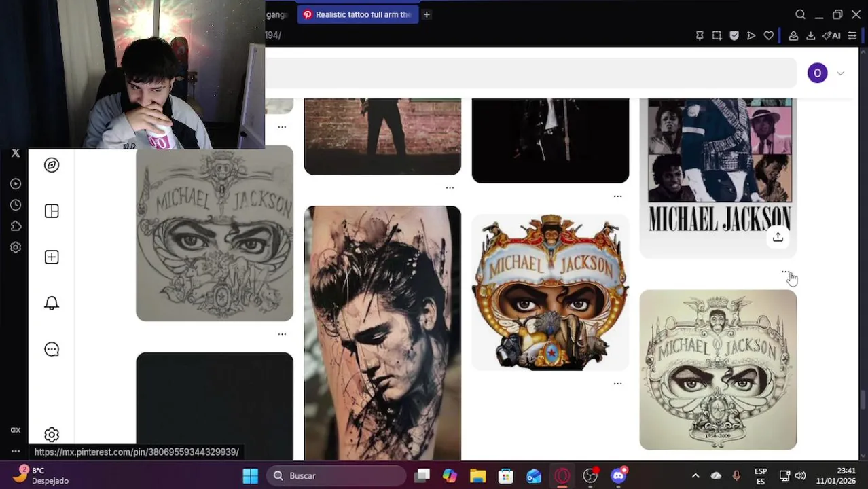This screenshot has height=489, width=868.
Task: Share the Michael Jackson poster pin
Action: (778, 237)
